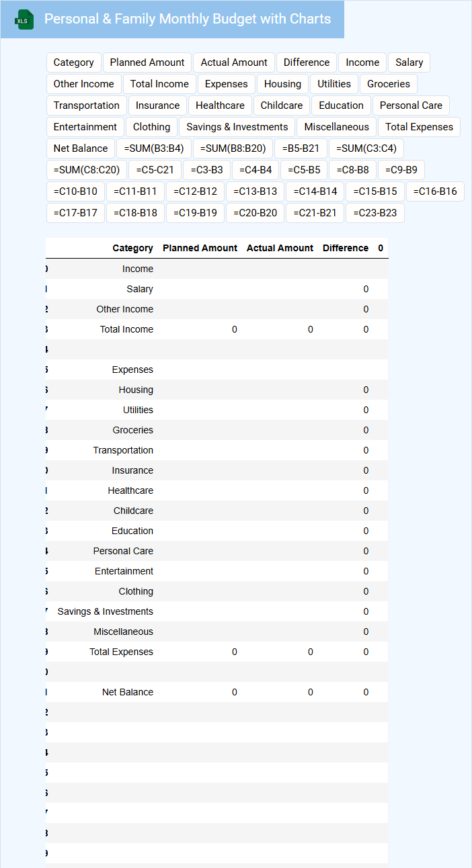Click the =B5-B21 formula tag

[301, 148]
